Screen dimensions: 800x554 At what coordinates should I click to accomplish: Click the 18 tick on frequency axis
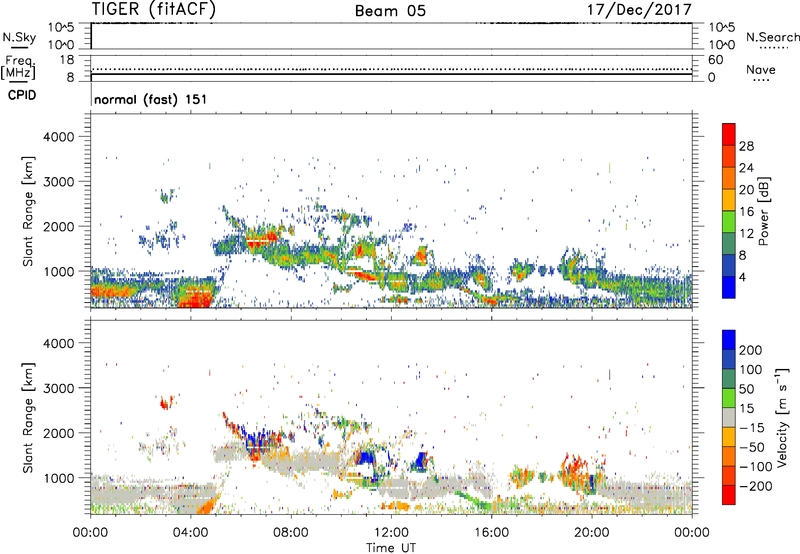[x=67, y=60]
